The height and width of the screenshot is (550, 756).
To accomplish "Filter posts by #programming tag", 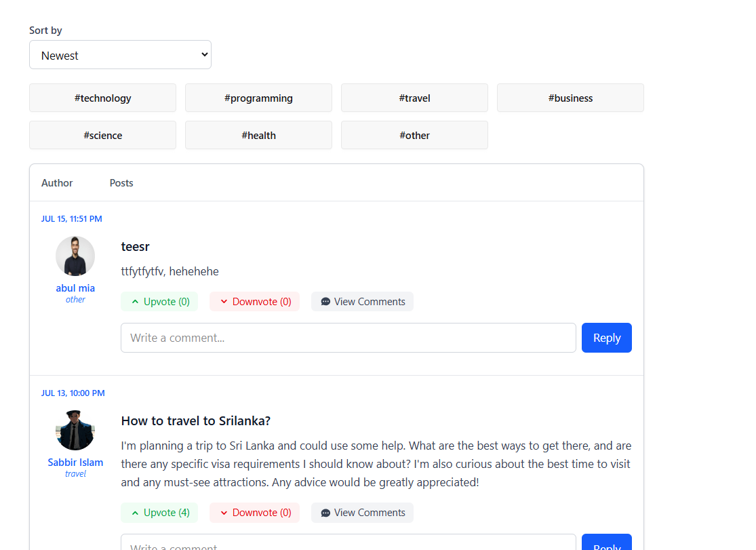I will click(258, 98).
